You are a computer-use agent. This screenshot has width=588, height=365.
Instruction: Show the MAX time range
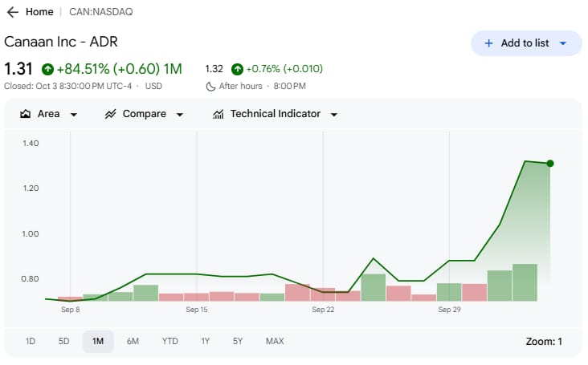[x=275, y=342]
